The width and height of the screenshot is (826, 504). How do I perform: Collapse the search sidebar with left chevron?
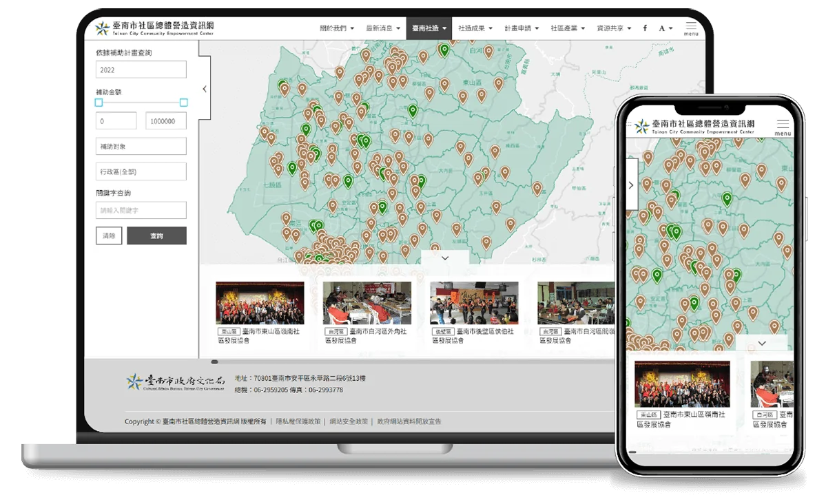point(205,89)
